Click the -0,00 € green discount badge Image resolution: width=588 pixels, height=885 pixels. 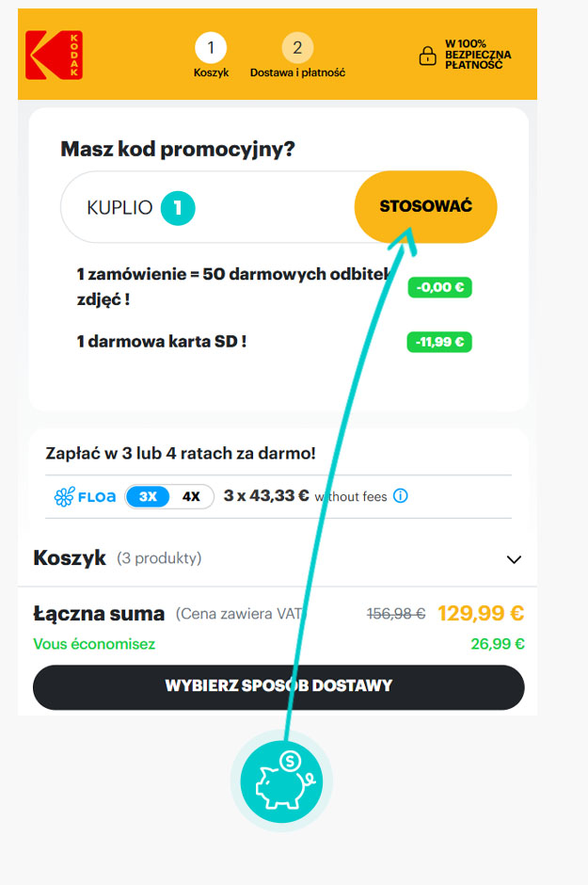coord(439,287)
